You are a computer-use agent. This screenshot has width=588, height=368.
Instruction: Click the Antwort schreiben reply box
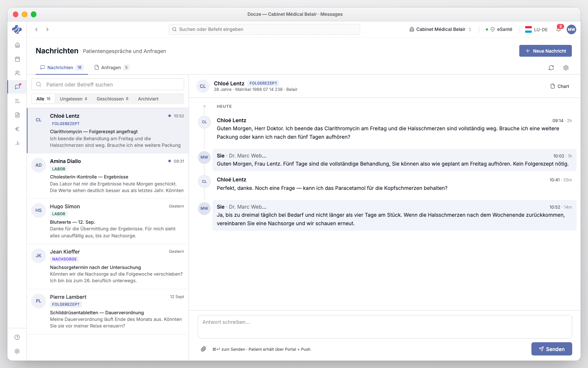(385, 327)
